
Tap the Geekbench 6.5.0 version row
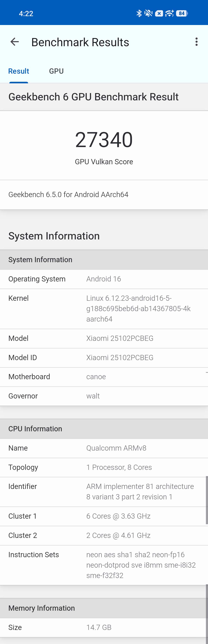point(104,194)
